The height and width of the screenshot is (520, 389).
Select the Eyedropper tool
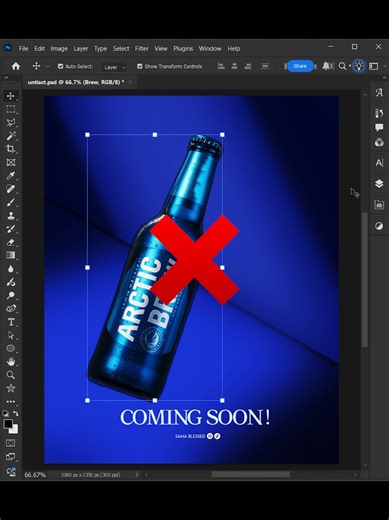[11, 176]
